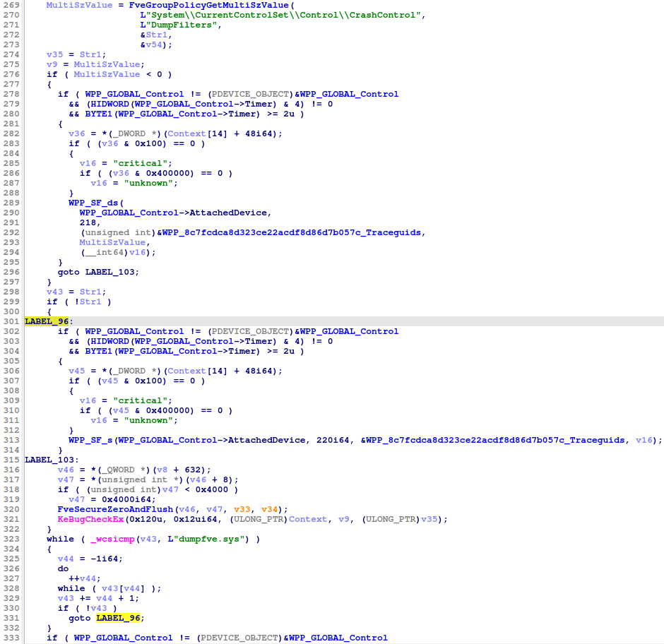Click the pink KeBugCheckEx function name
This screenshot has height=644, width=664.
coord(90,519)
